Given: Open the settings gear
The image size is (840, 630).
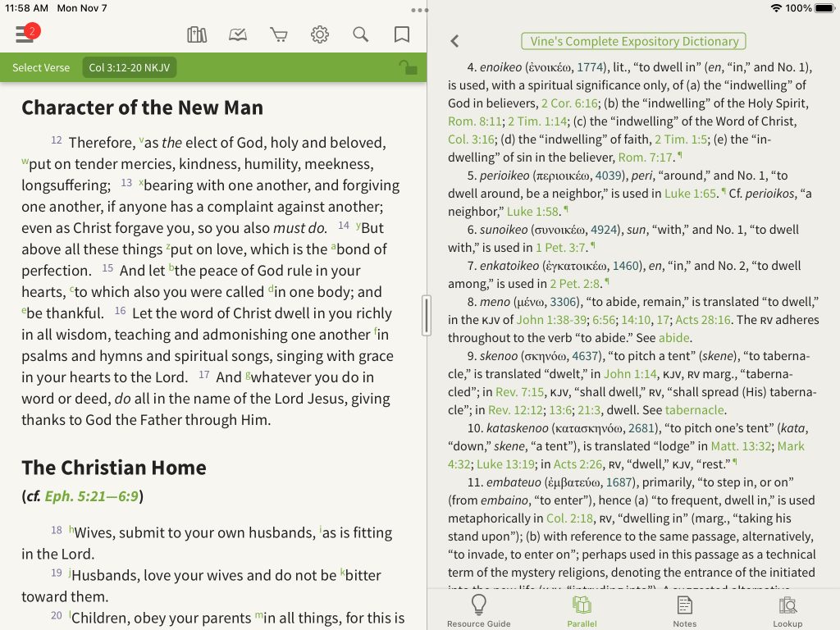Looking at the screenshot, I should 320,34.
